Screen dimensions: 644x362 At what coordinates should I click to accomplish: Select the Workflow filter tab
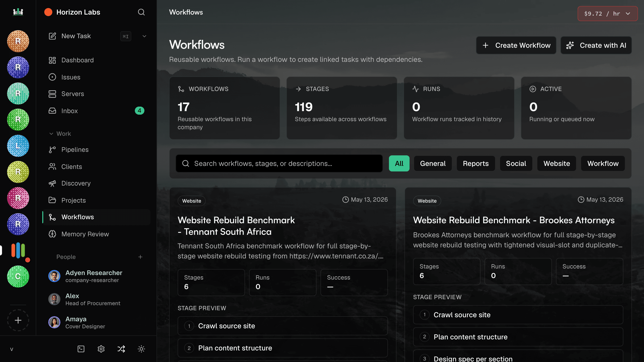[x=603, y=163]
